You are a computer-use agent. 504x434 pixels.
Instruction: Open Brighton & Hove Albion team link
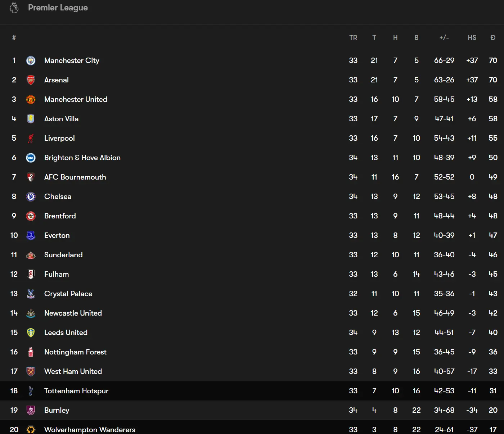pyautogui.click(x=82, y=158)
